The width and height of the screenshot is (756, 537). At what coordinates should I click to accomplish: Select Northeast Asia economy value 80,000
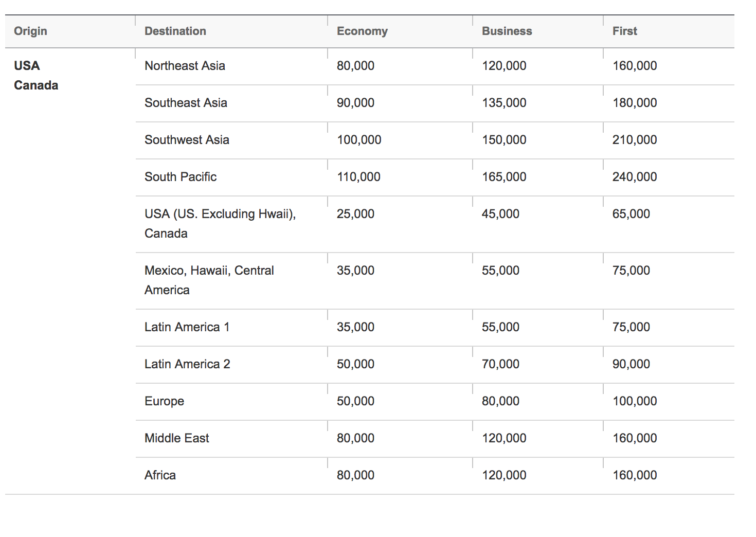(355, 66)
